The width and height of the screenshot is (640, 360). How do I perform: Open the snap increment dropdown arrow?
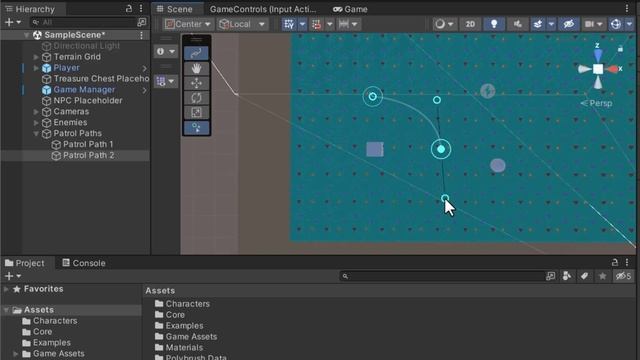[330, 24]
